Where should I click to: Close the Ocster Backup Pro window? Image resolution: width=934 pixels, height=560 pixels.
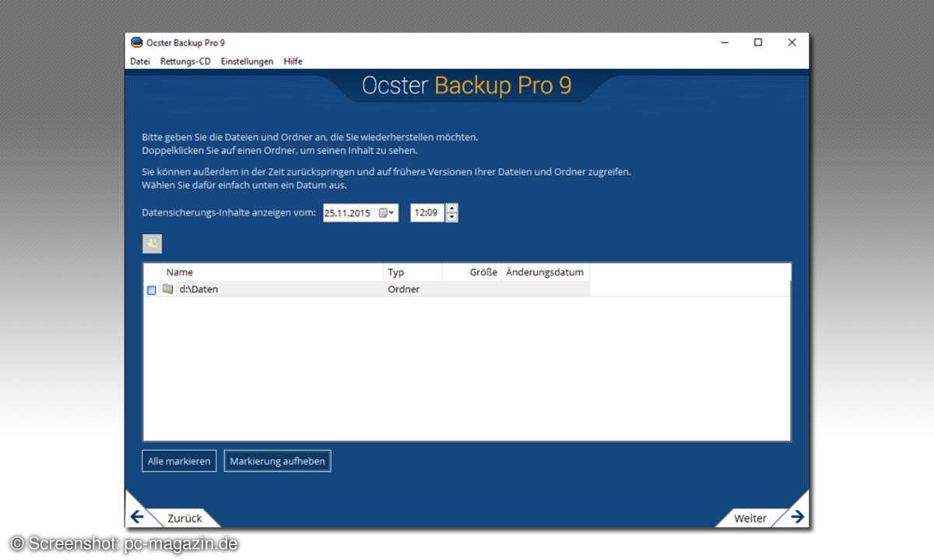[x=792, y=43]
